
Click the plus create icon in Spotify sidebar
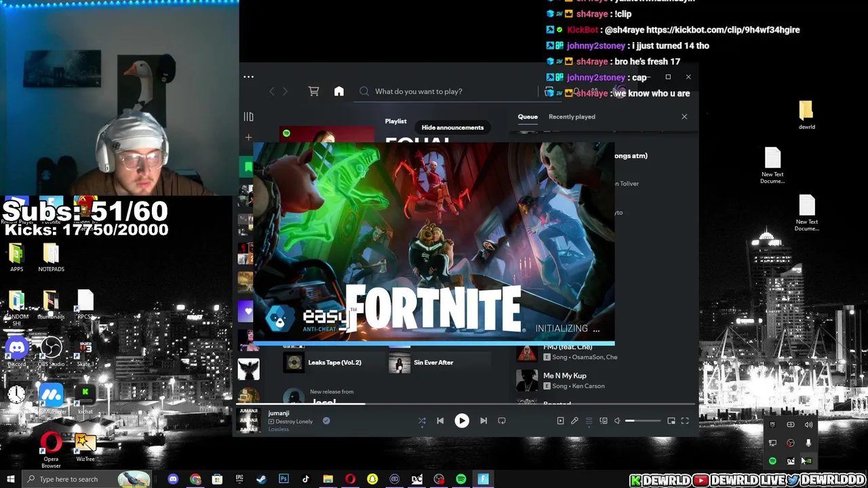coord(248,138)
